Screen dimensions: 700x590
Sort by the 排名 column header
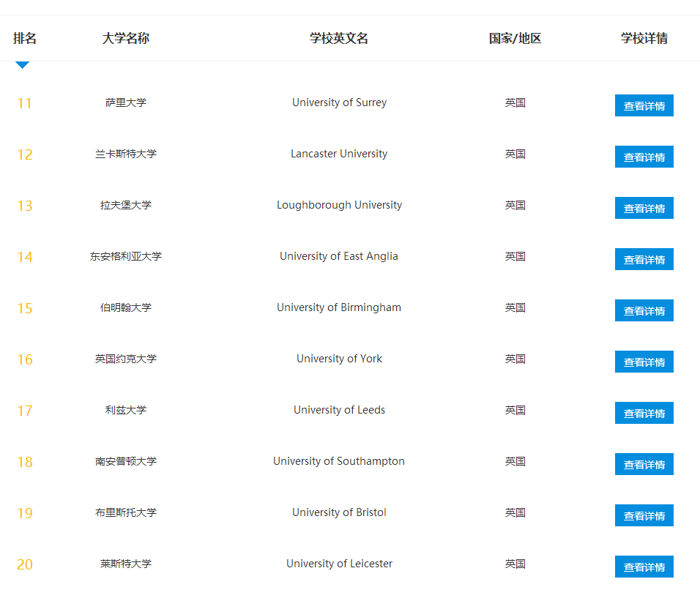pyautogui.click(x=25, y=38)
